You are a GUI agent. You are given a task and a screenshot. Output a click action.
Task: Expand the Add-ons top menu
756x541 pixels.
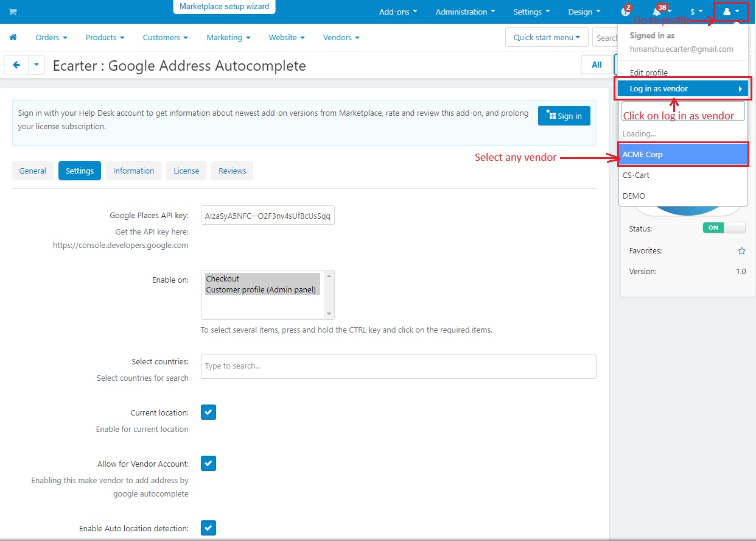pyautogui.click(x=398, y=12)
